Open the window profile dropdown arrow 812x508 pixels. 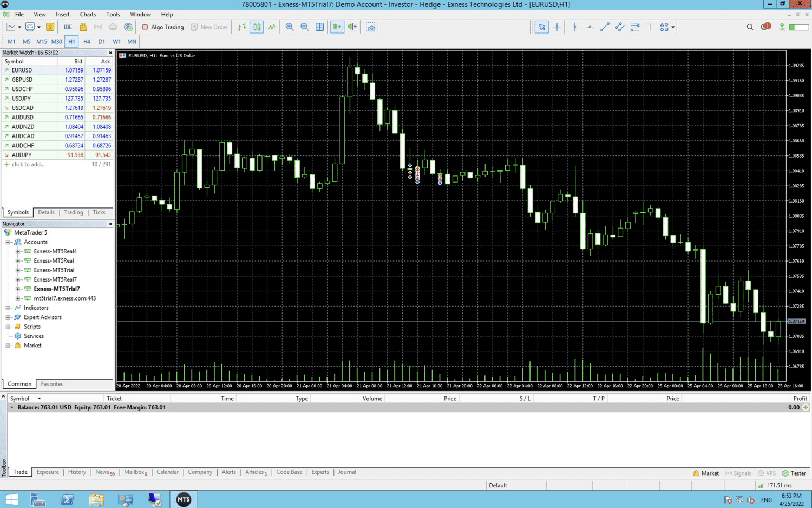click(38, 27)
